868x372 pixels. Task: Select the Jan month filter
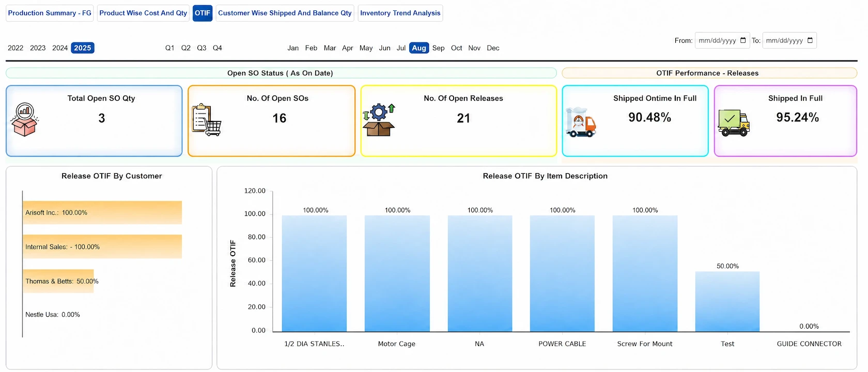click(293, 48)
